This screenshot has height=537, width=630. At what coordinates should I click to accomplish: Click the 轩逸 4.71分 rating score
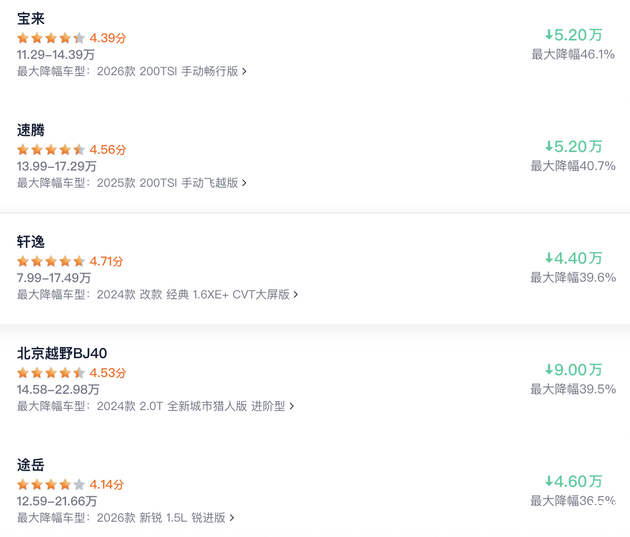point(107,261)
